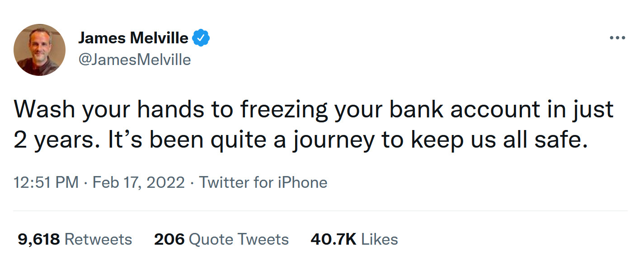Open the 12:51 PM timestamp
644x265 pixels.
coord(46,182)
